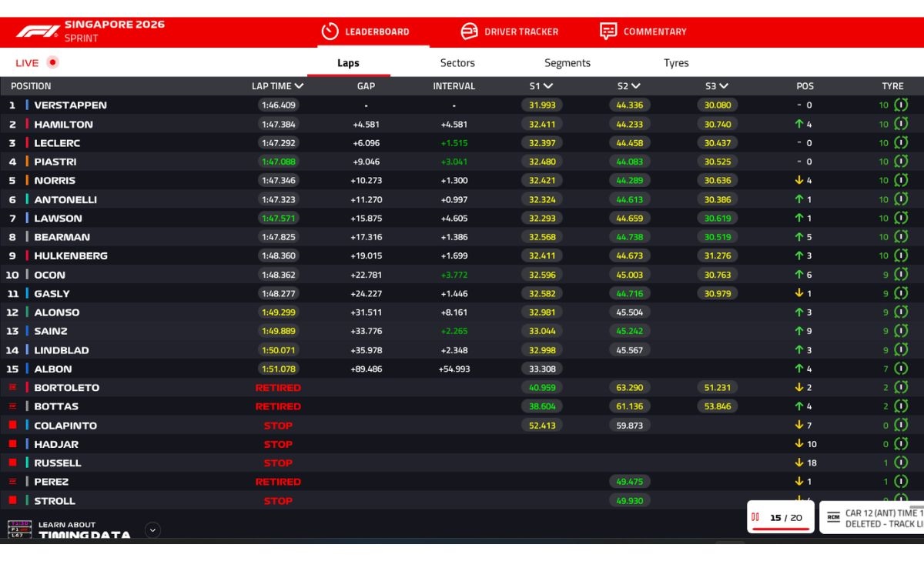Open the S1 column dropdown
The width and height of the screenshot is (924, 561).
click(548, 86)
